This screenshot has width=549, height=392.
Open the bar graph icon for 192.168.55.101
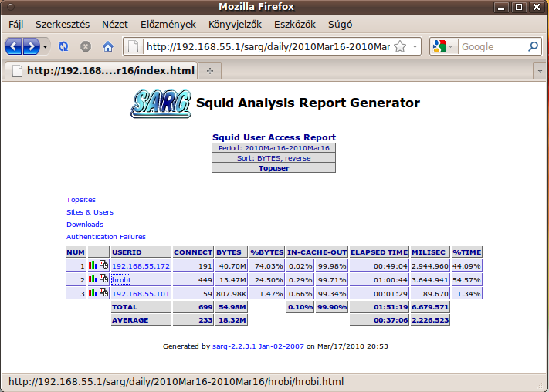(x=93, y=292)
